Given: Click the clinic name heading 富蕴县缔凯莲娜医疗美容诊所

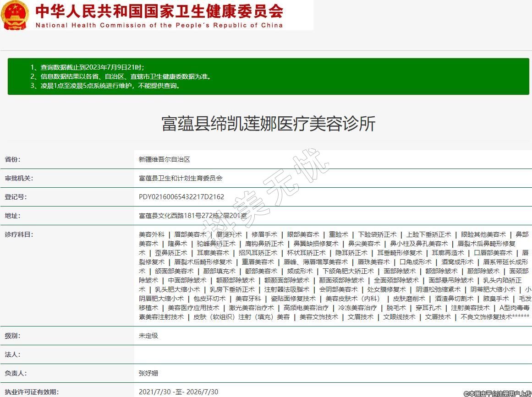Looking at the screenshot, I should coord(269,124).
